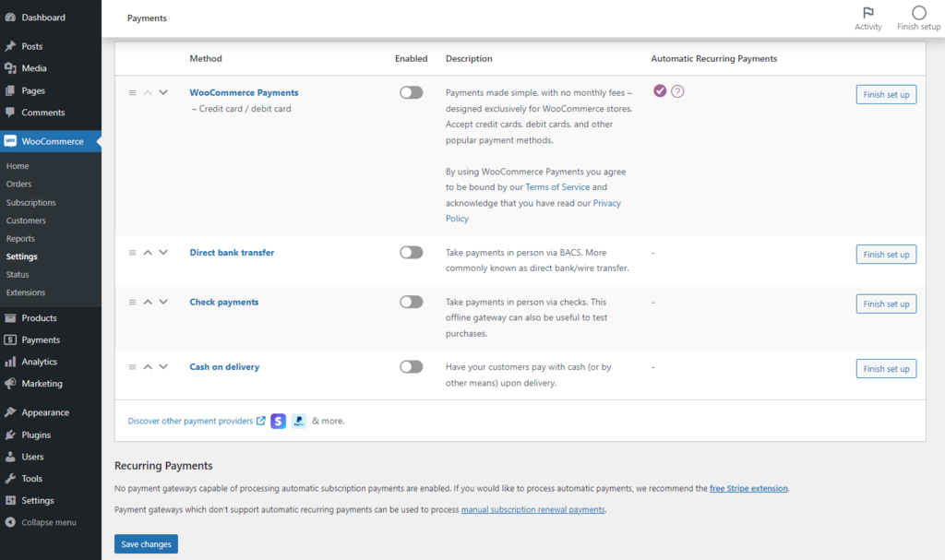Viewport: 945px width, 560px height.
Task: Open the WooCommerce Home submenu item
Action: pyautogui.click(x=18, y=166)
